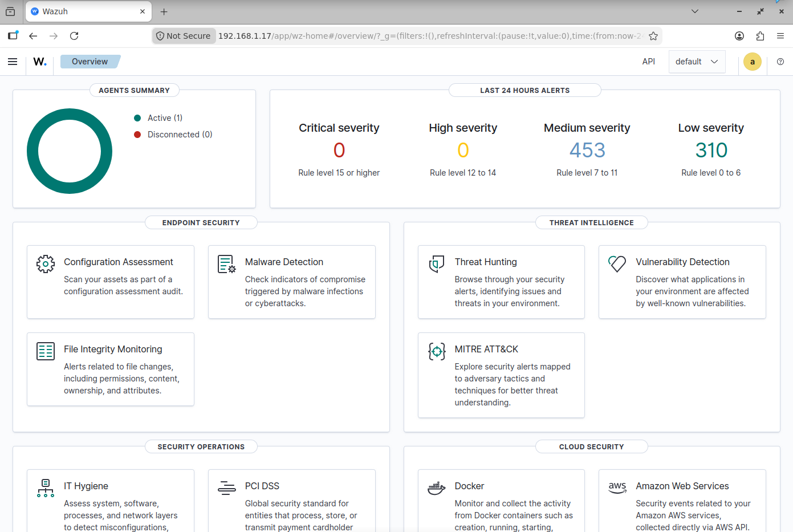Click the Docker whale icon
The height and width of the screenshot is (532, 793).
[437, 488]
